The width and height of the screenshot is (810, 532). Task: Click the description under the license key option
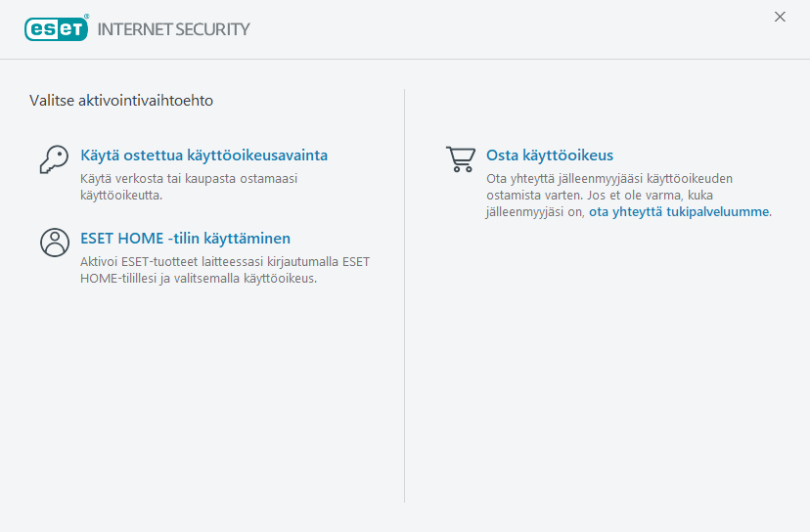click(x=188, y=187)
